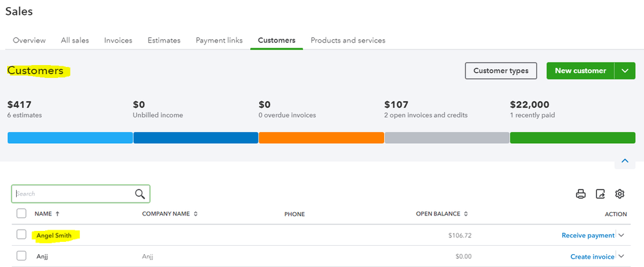Click the export list icon
Screen dimensions: 644x267
pos(601,193)
